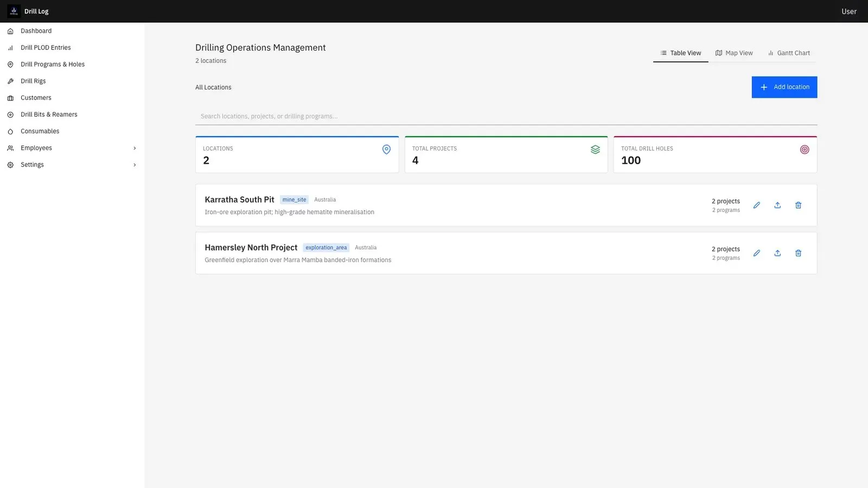
Task: Focus the search locations input field
Action: (506, 116)
